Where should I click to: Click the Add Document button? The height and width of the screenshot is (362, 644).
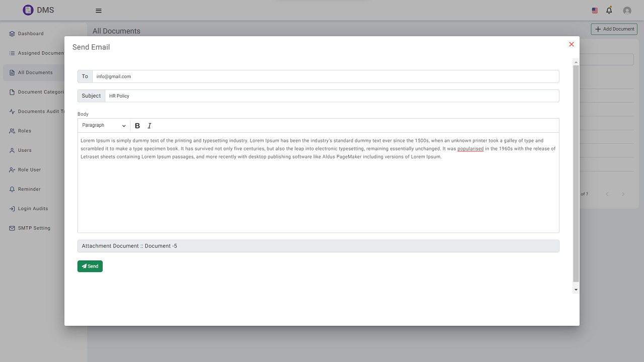(614, 29)
